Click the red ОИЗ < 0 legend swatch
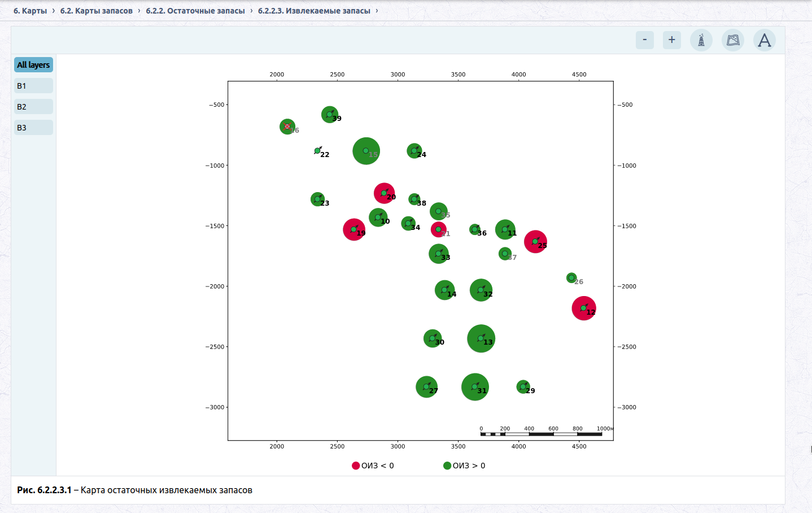The height and width of the screenshot is (513, 812). (356, 466)
